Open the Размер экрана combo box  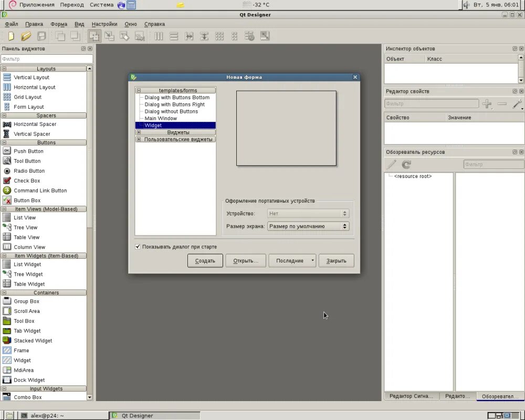click(308, 226)
